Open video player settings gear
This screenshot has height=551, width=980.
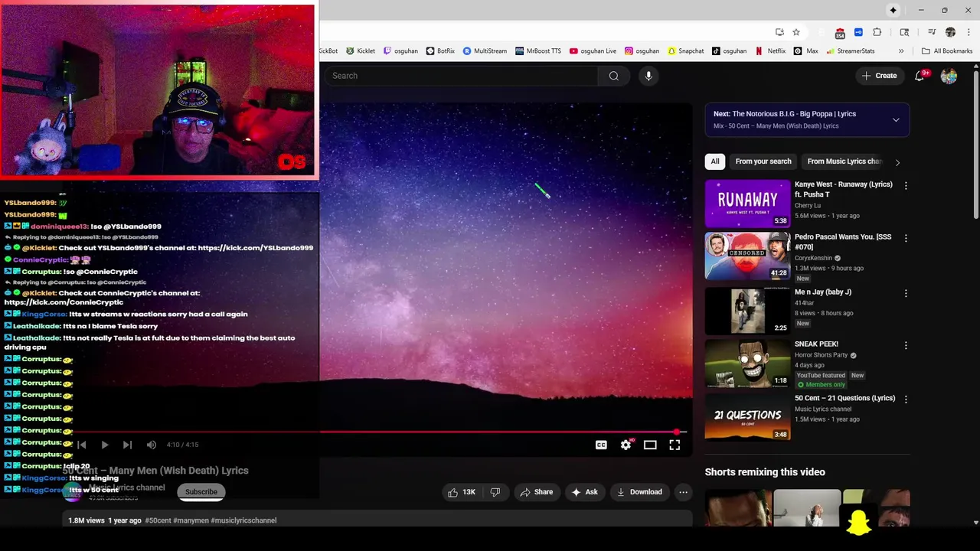[x=626, y=445]
